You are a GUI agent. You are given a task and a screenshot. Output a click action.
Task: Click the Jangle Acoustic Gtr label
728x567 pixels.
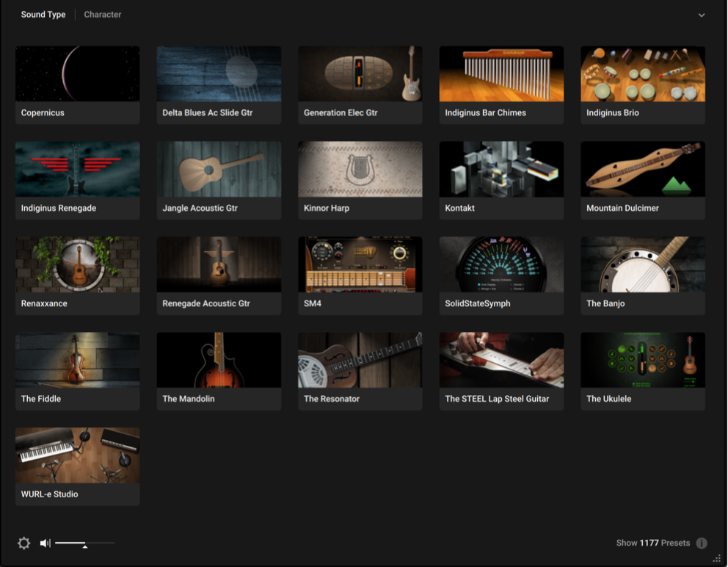200,208
